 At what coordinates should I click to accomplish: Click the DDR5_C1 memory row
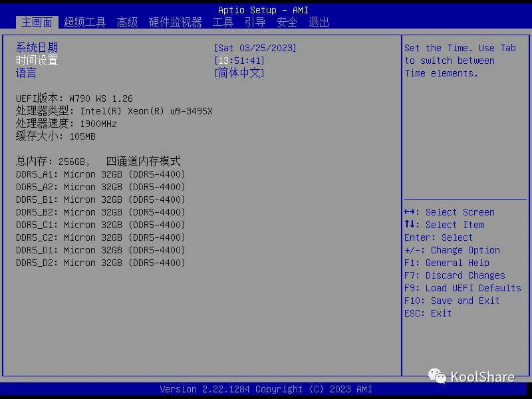101,225
